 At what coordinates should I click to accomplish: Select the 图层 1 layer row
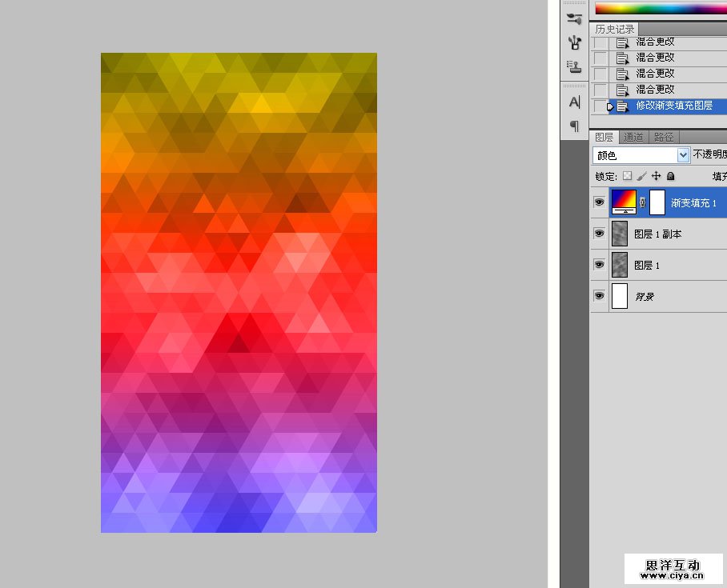pyautogui.click(x=673, y=265)
